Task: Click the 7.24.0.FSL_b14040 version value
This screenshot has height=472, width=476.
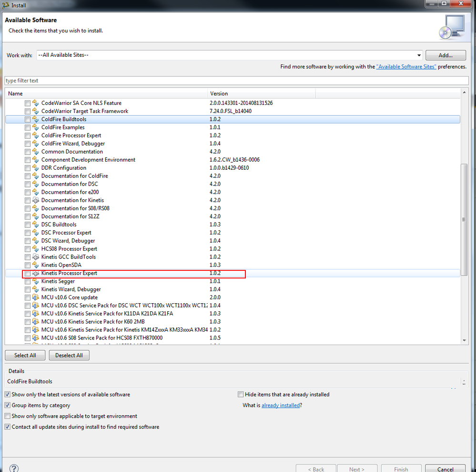Action: (231, 111)
